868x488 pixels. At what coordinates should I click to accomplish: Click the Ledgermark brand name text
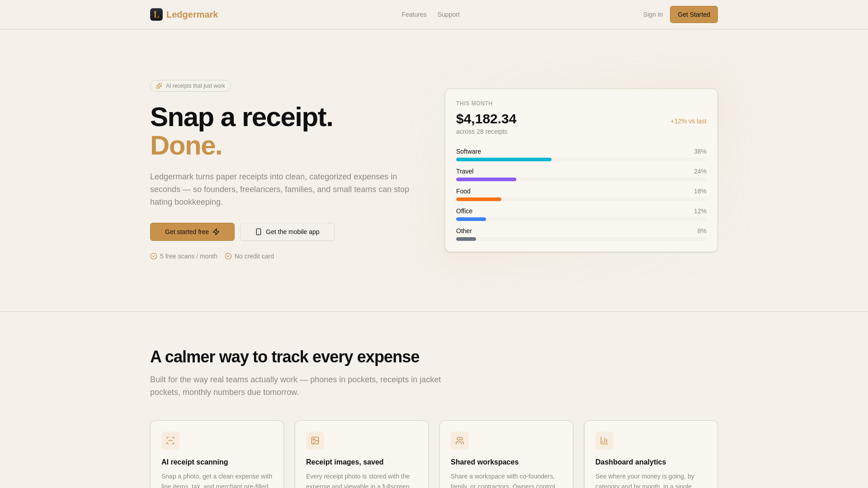tap(192, 14)
